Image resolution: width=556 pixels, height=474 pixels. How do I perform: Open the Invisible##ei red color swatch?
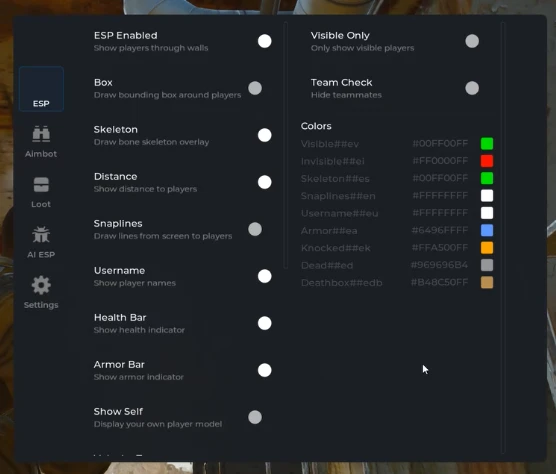(x=487, y=161)
